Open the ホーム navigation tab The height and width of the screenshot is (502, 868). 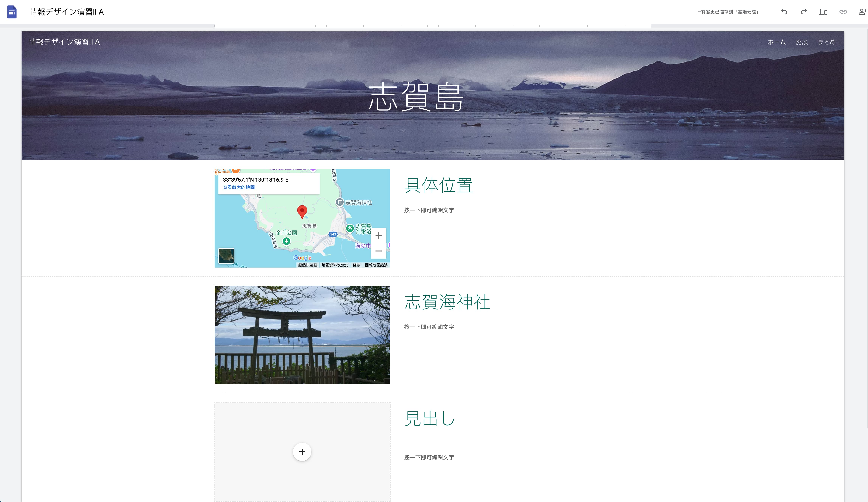pyautogui.click(x=776, y=42)
